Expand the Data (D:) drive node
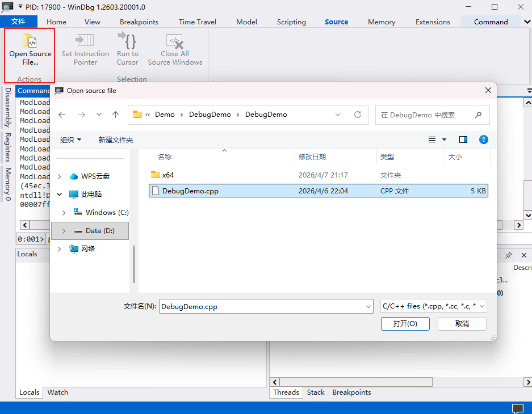The height and width of the screenshot is (414, 532). click(64, 231)
